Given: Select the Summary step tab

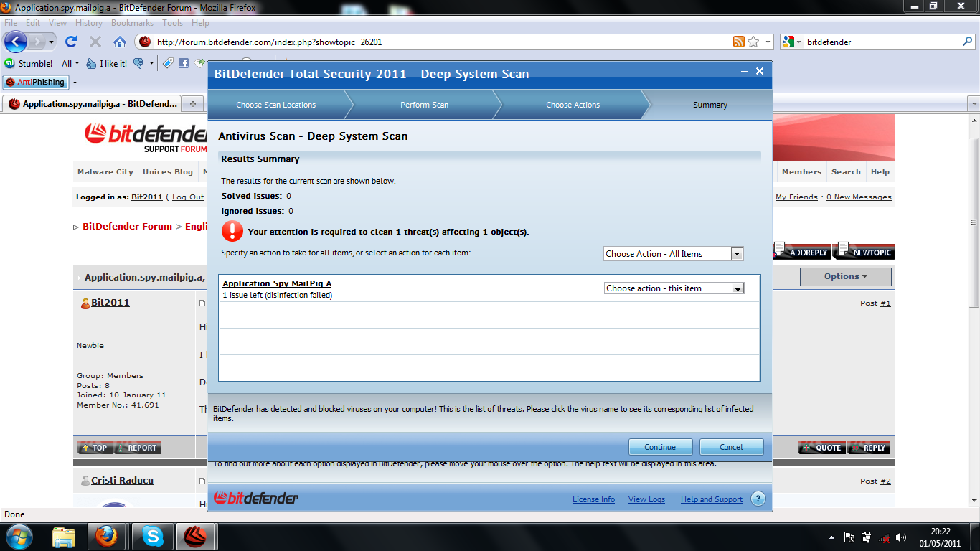Looking at the screenshot, I should [710, 105].
